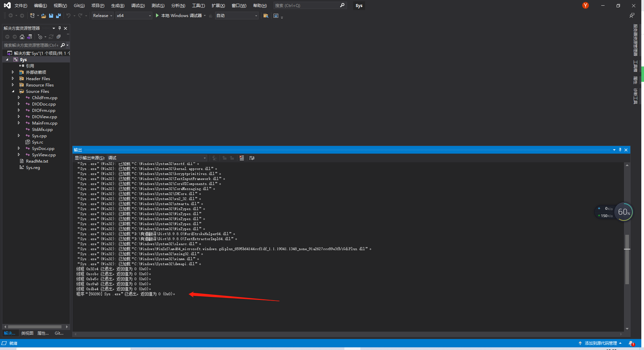The image size is (644, 350).
Task: Toggle word wrap in the output window
Action: pyautogui.click(x=252, y=158)
